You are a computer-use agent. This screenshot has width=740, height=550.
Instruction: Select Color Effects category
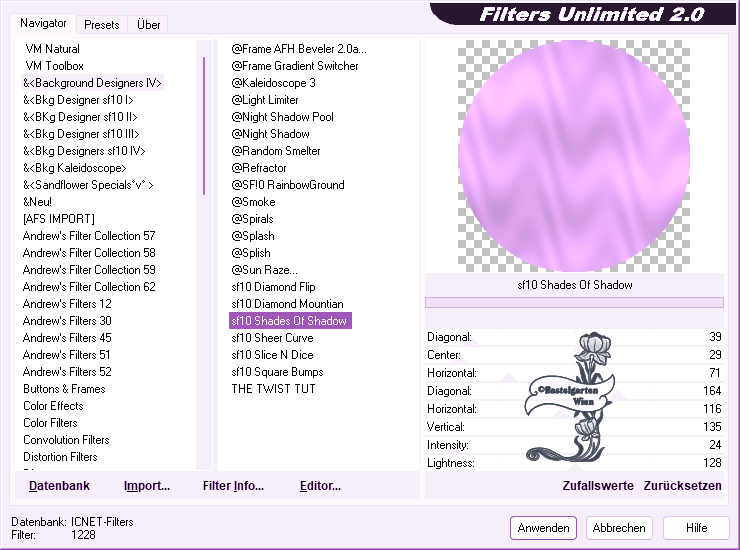[x=53, y=406]
